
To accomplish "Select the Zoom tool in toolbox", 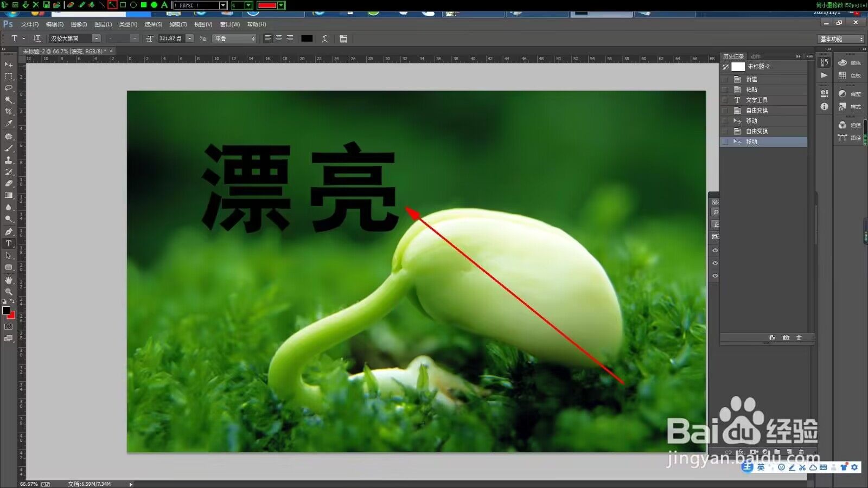I will pyautogui.click(x=9, y=292).
